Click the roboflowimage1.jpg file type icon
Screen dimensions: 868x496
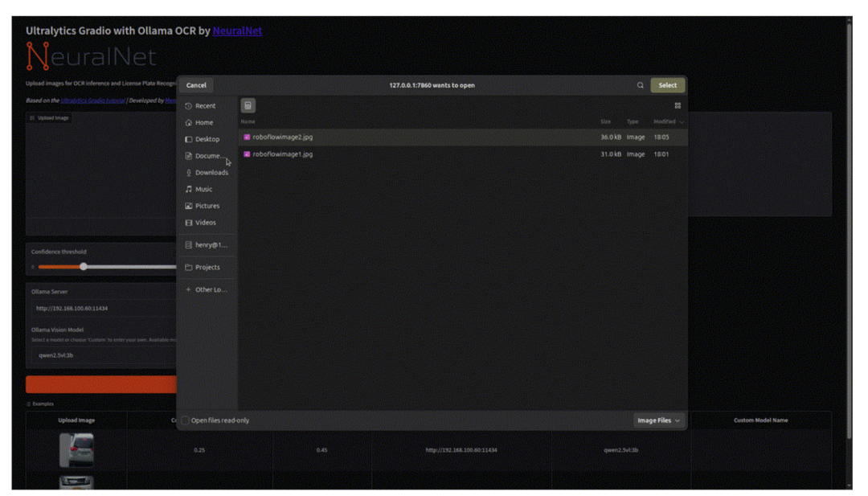click(247, 154)
